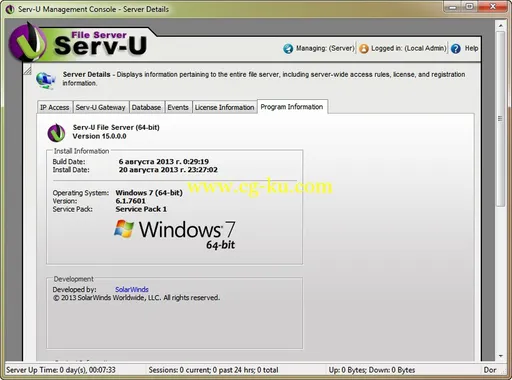Viewport: 512px width, 380px height.
Task: Close the Serv-U Management Console window
Action: coord(493,7)
